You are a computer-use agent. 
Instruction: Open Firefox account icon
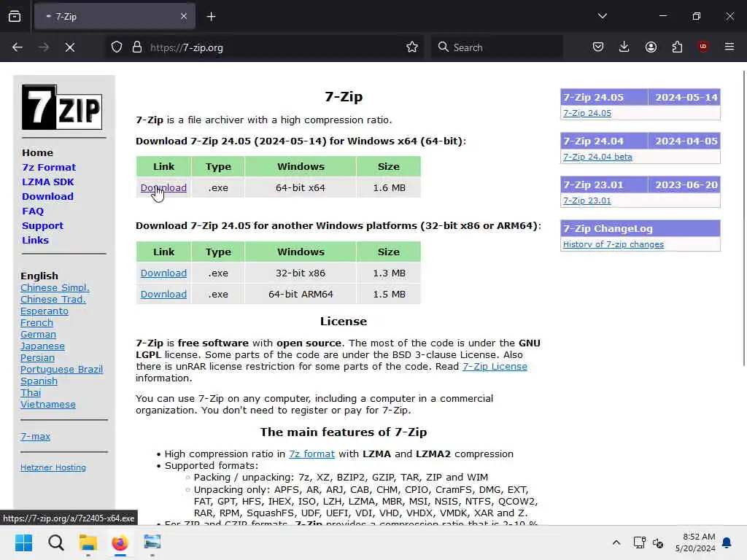pos(651,47)
